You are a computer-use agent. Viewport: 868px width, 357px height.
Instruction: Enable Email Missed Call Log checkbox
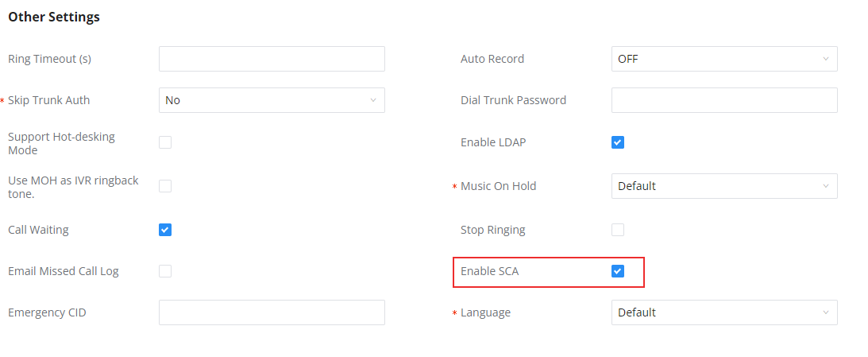point(165,271)
